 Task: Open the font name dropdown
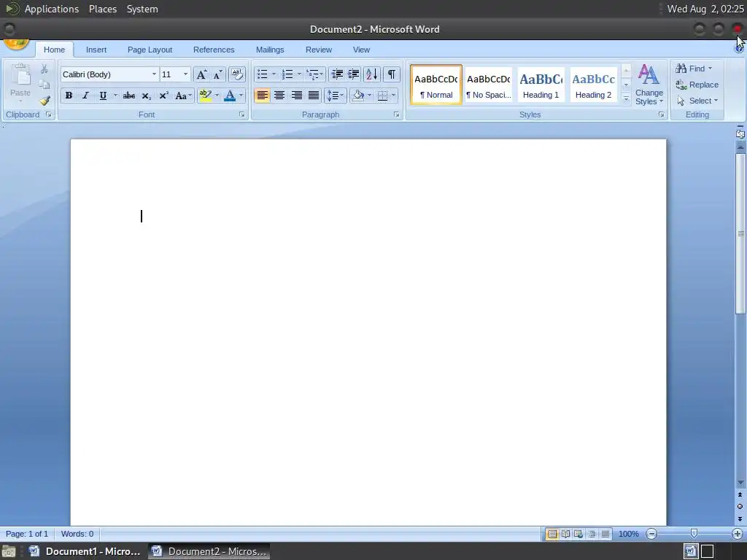[154, 74]
